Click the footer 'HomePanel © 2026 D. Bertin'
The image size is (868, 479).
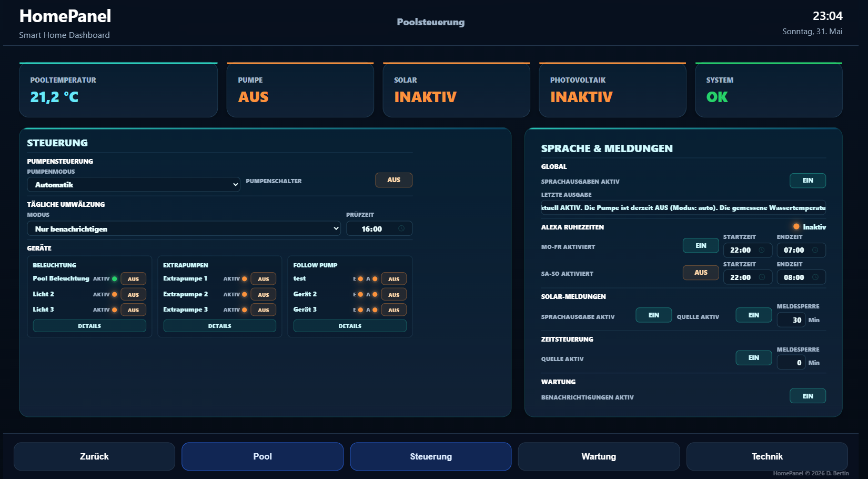point(811,473)
